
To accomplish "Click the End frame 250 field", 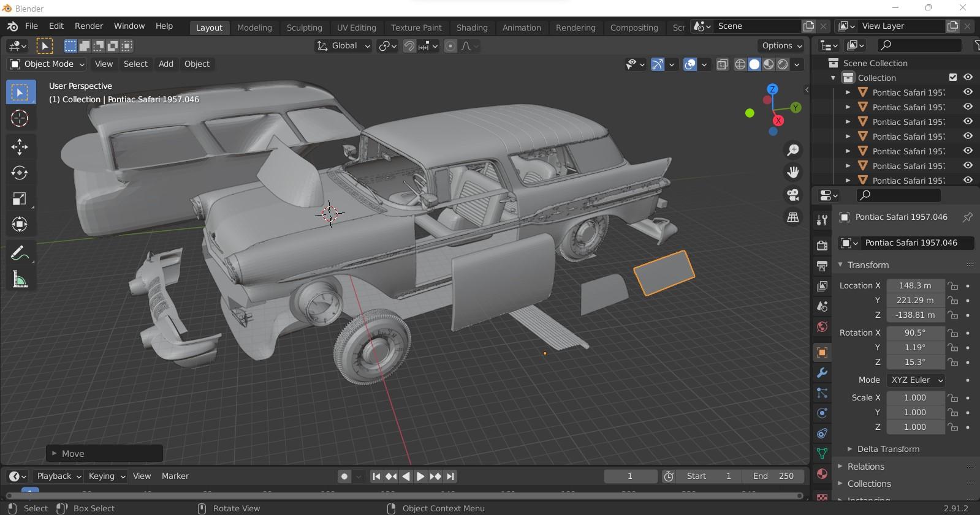I will 773,476.
